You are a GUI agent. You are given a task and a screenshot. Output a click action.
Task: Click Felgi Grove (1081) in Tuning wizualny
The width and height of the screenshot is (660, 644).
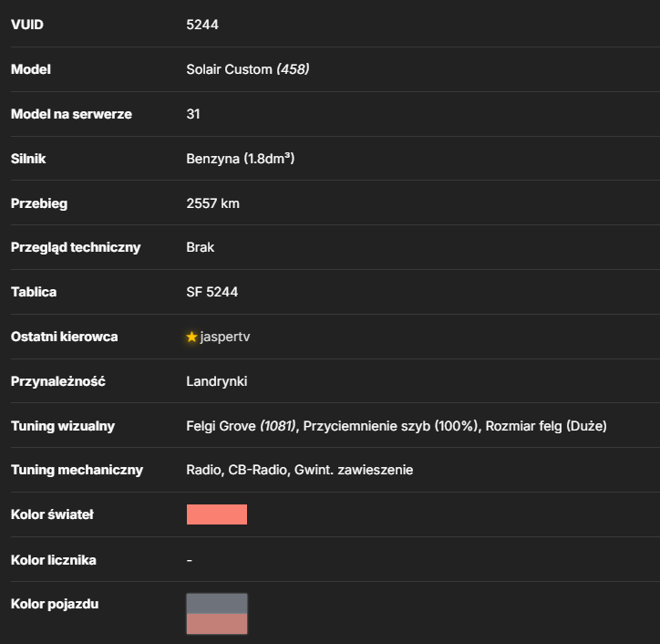coord(242,426)
